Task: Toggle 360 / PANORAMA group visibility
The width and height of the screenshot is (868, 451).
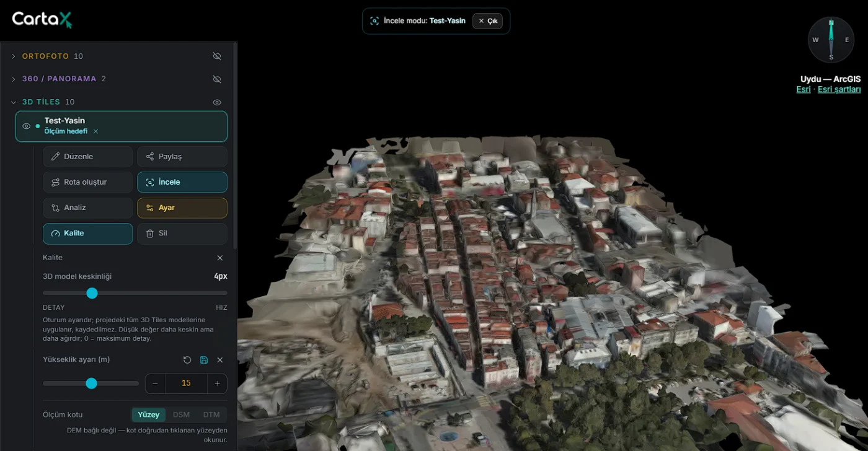Action: coord(217,79)
